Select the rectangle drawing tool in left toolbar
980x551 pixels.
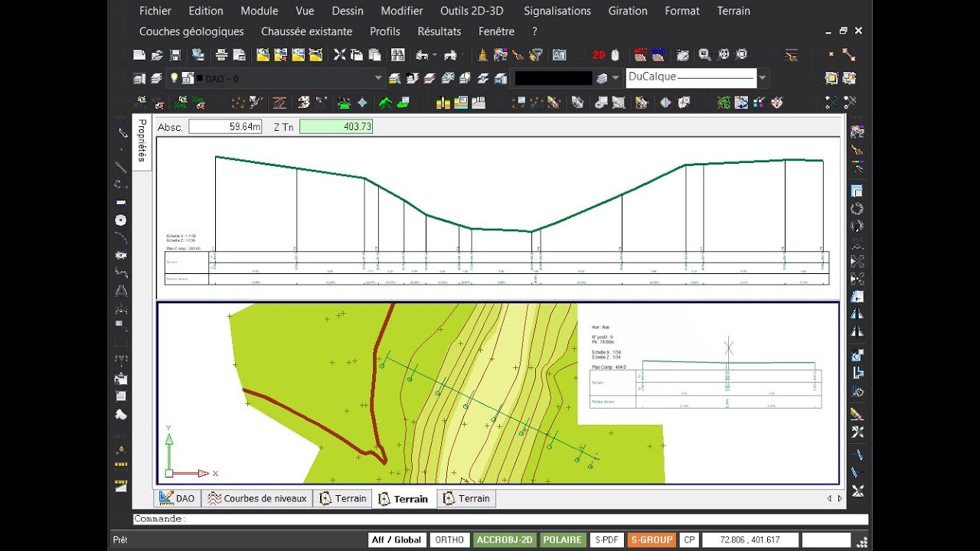120,202
